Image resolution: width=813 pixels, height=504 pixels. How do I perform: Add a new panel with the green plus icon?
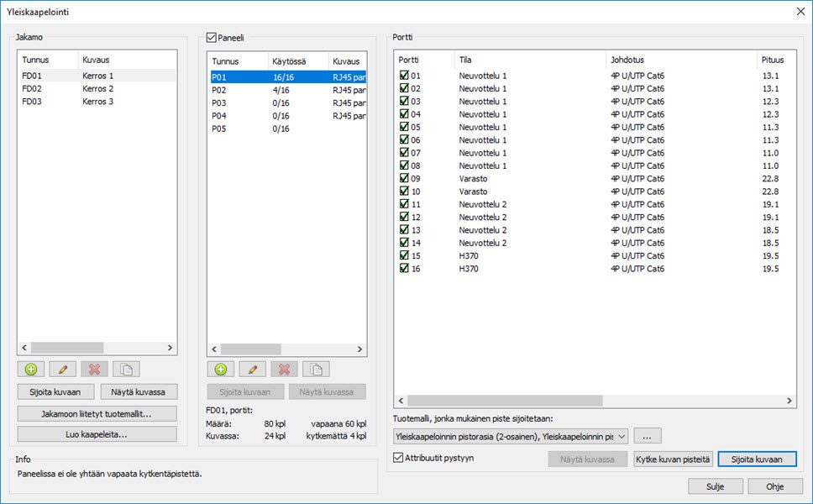pos(221,369)
